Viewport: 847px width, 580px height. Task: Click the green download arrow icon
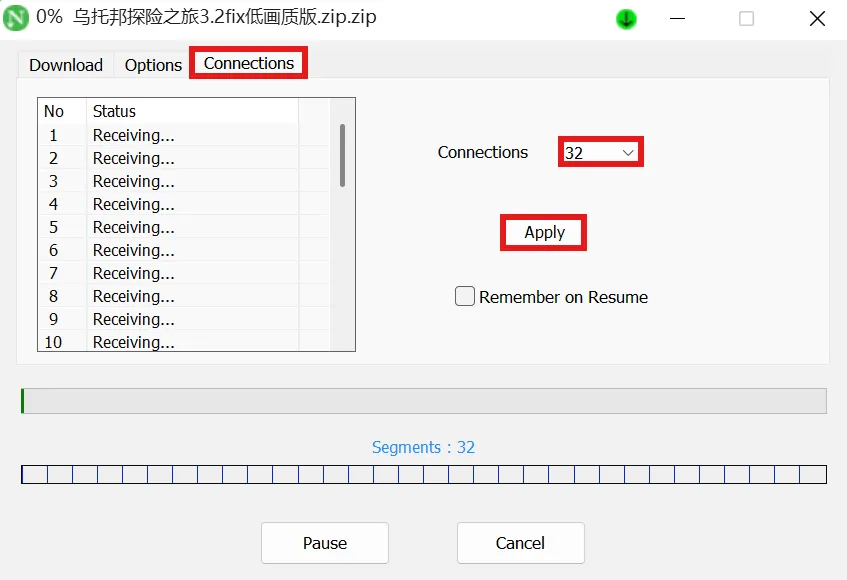click(x=626, y=19)
